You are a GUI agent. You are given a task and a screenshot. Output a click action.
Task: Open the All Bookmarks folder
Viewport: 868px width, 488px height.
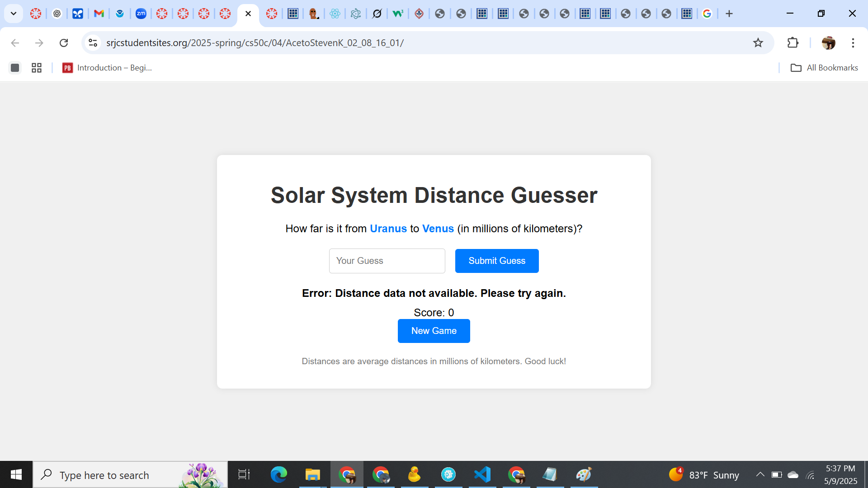click(x=824, y=68)
